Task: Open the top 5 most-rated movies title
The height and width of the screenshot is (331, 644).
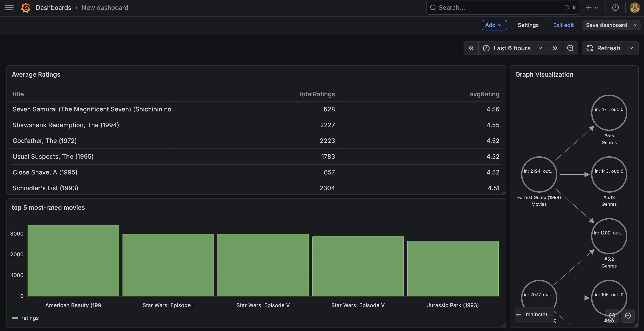Action: tap(48, 207)
